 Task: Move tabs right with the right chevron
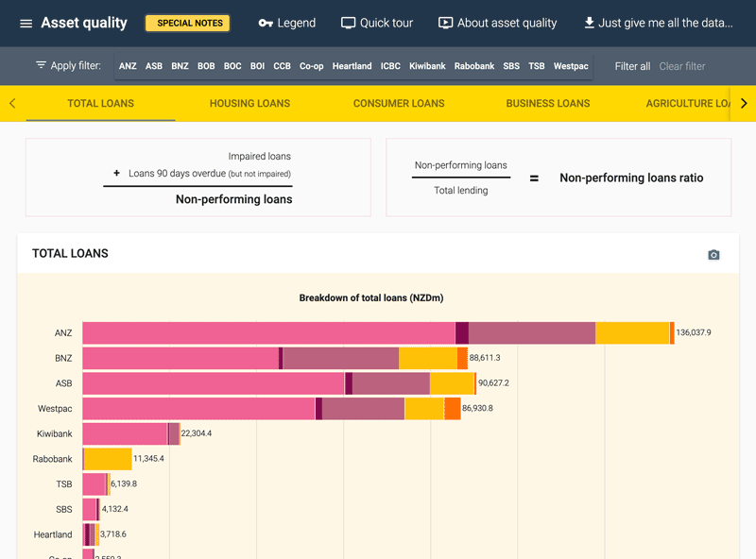[744, 103]
